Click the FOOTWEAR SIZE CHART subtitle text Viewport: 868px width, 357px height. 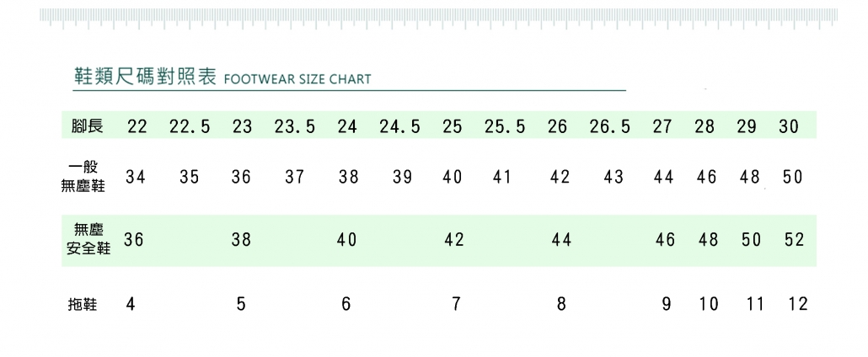[297, 80]
